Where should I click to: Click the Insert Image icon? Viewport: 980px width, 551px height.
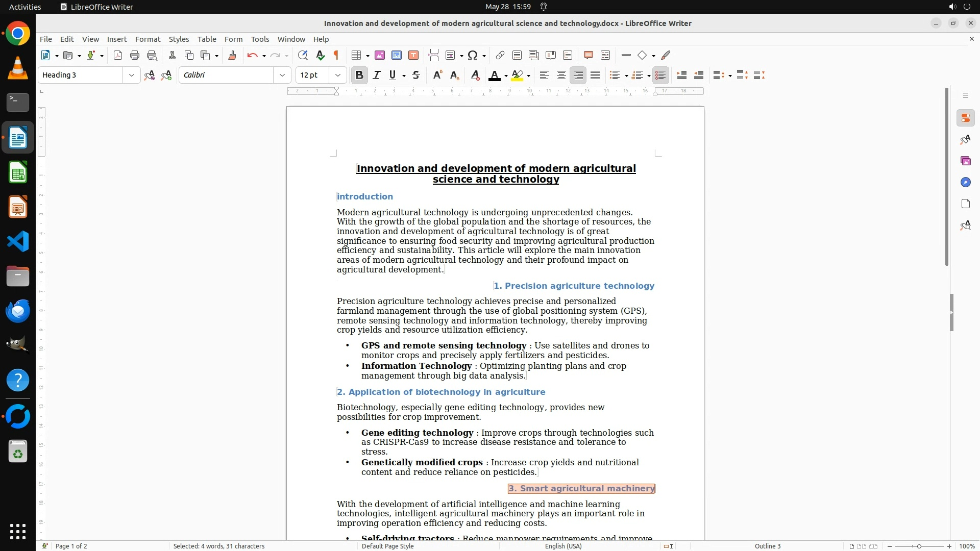pos(380,55)
